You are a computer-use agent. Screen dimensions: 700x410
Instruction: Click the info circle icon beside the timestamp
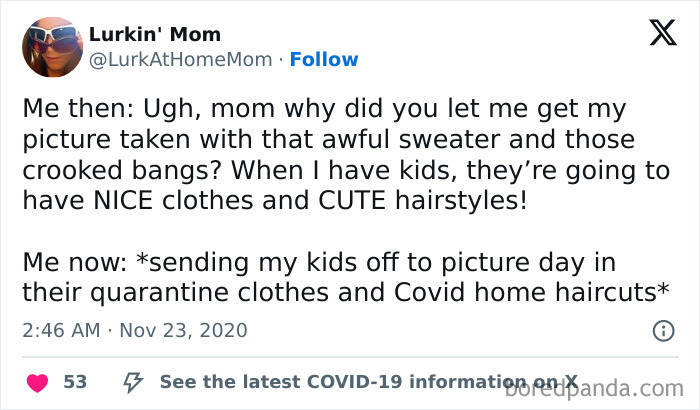click(662, 330)
